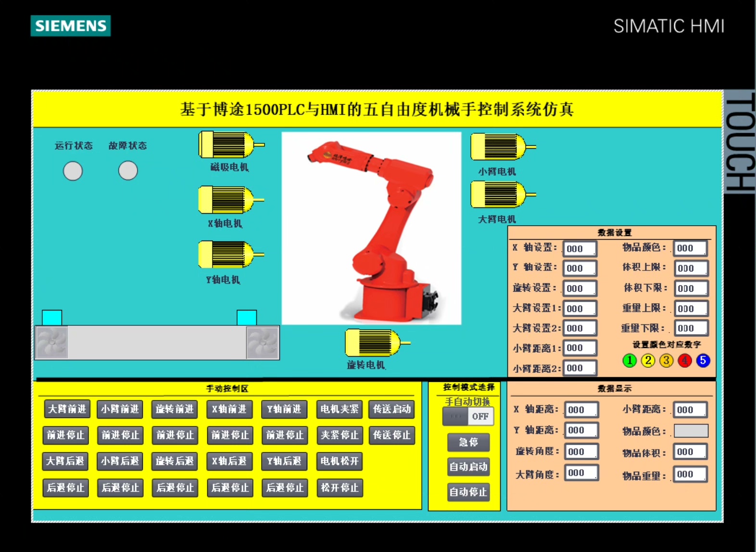Click the 磁吸电机 motor icon
756x552 pixels.
point(231,145)
